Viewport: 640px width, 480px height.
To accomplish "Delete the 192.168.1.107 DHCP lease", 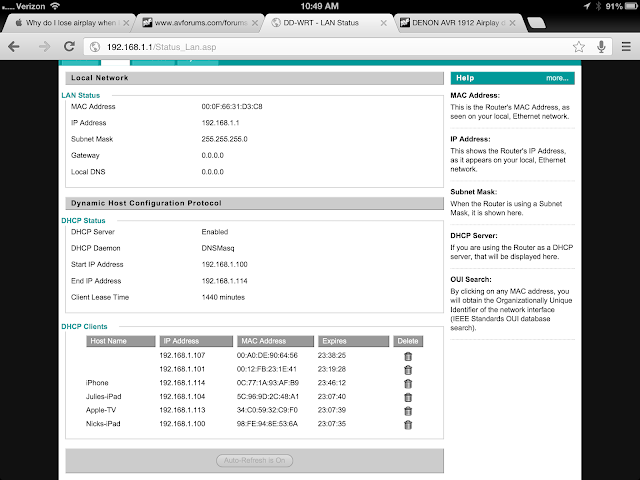I will click(x=408, y=356).
